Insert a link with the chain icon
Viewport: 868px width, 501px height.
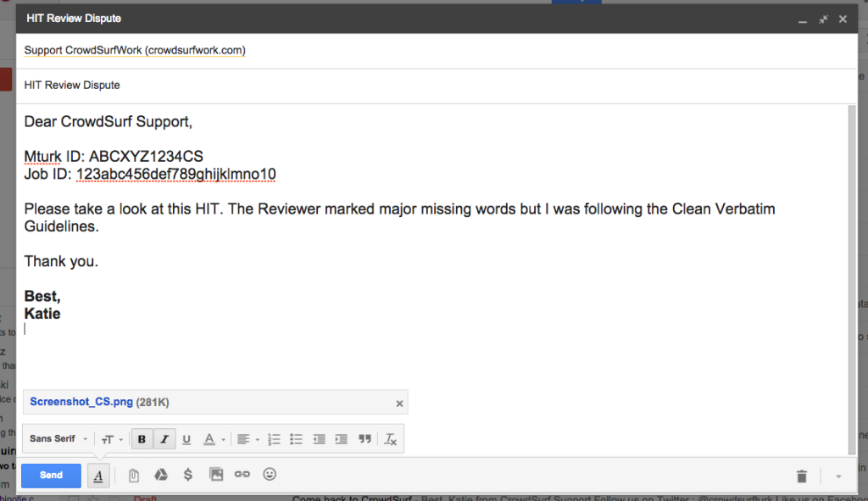tap(242, 475)
